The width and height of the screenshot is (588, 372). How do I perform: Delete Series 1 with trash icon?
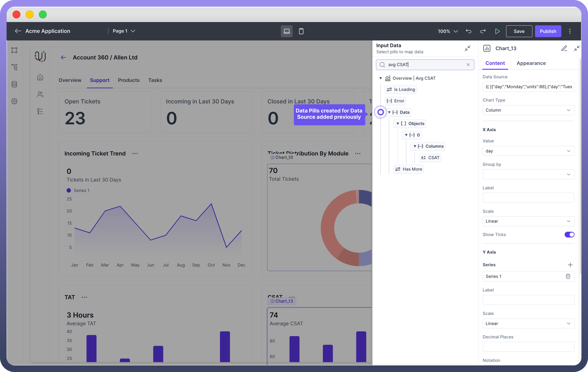(x=568, y=276)
